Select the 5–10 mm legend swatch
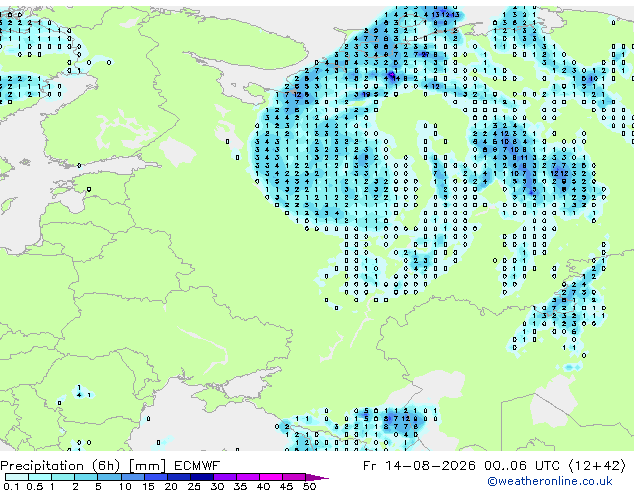Viewport: 634px width, 490px height. pos(109,477)
